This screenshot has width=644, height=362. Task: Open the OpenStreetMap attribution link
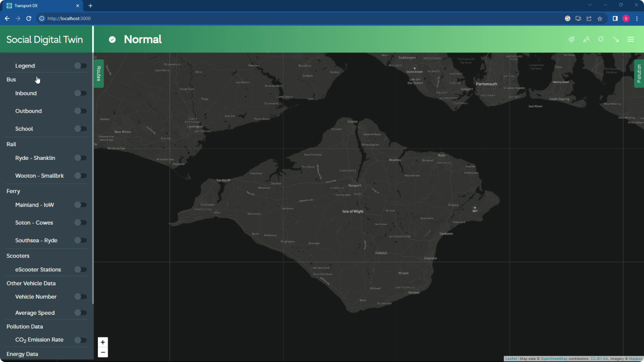point(554,359)
